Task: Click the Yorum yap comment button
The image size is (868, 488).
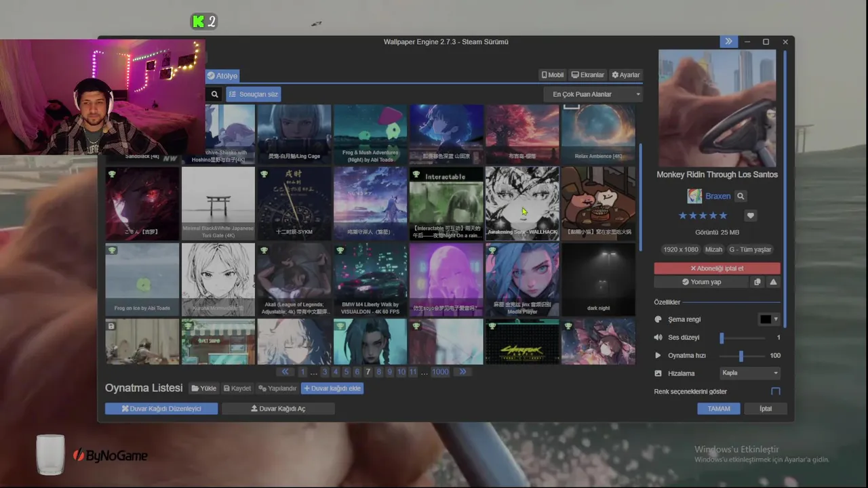Action: pos(701,282)
